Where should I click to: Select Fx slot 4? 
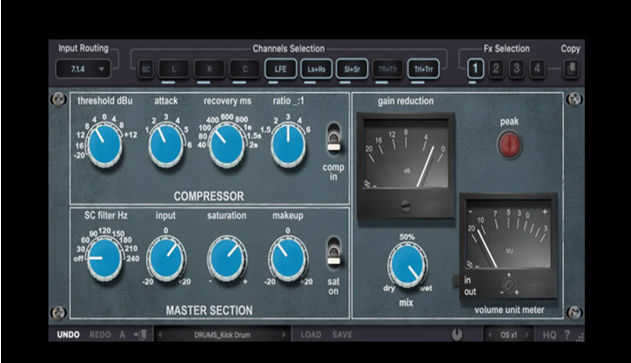coord(537,68)
